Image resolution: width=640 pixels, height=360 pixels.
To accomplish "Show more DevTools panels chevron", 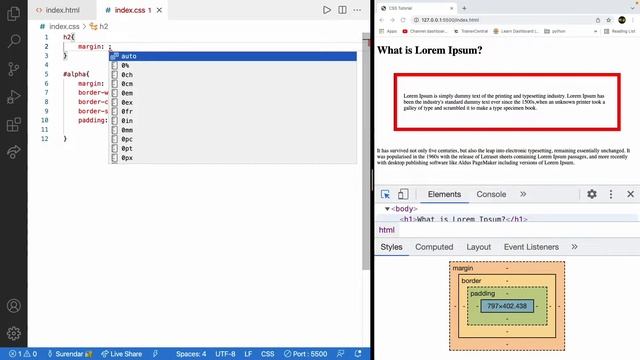I will coord(523,194).
